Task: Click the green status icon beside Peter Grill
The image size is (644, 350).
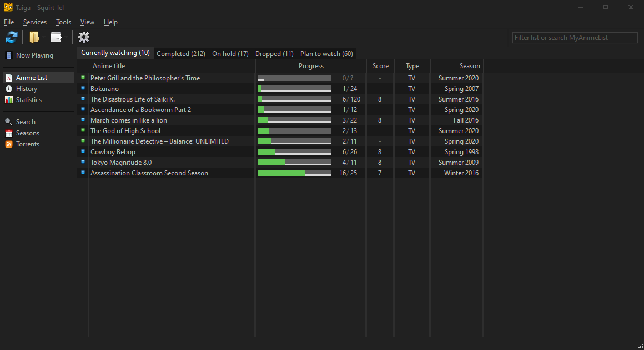Action: click(83, 78)
